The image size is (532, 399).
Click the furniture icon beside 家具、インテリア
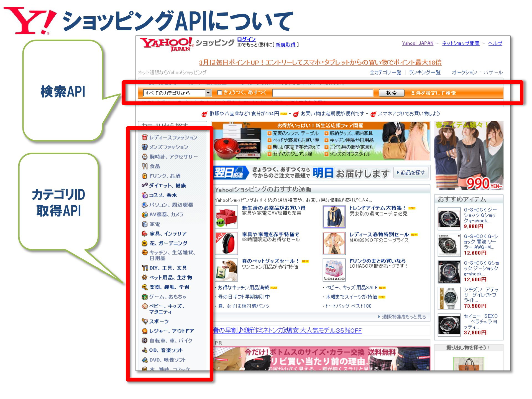144,234
